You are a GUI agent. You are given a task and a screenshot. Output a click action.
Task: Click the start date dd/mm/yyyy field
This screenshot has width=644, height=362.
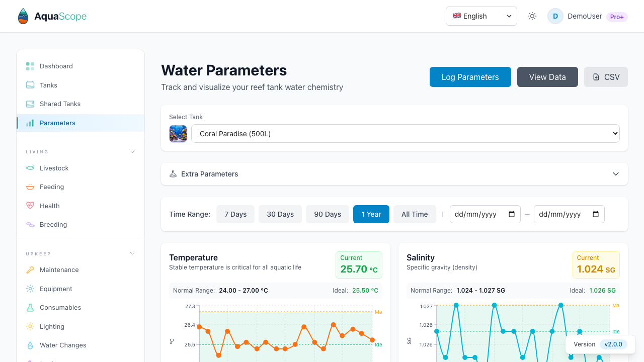point(481,214)
